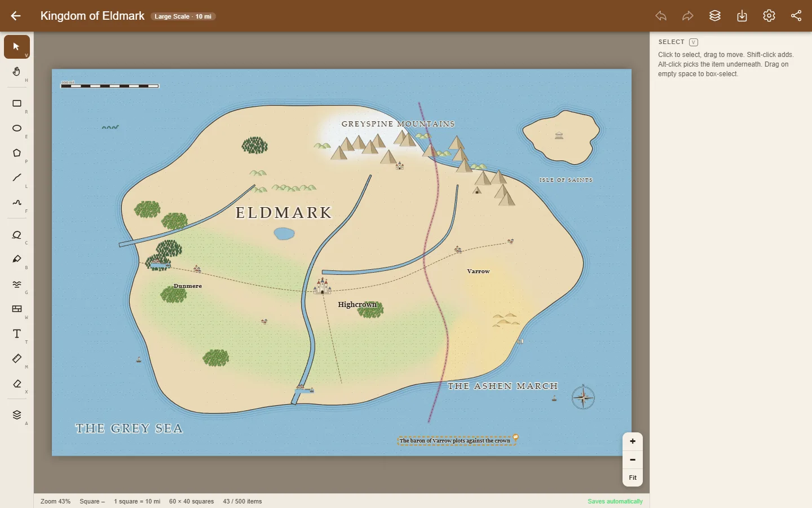Switch to the straight Line tool
The width and height of the screenshot is (812, 508).
click(17, 178)
